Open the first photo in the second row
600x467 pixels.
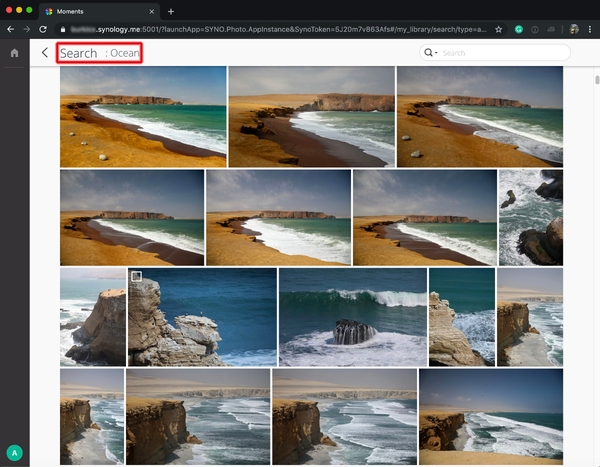(x=132, y=217)
